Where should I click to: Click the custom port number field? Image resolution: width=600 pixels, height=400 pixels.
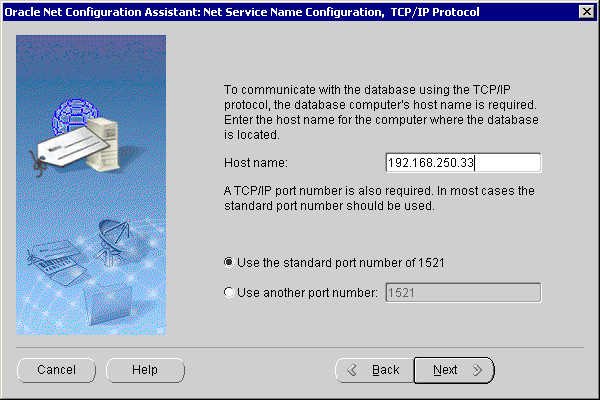(x=462, y=293)
